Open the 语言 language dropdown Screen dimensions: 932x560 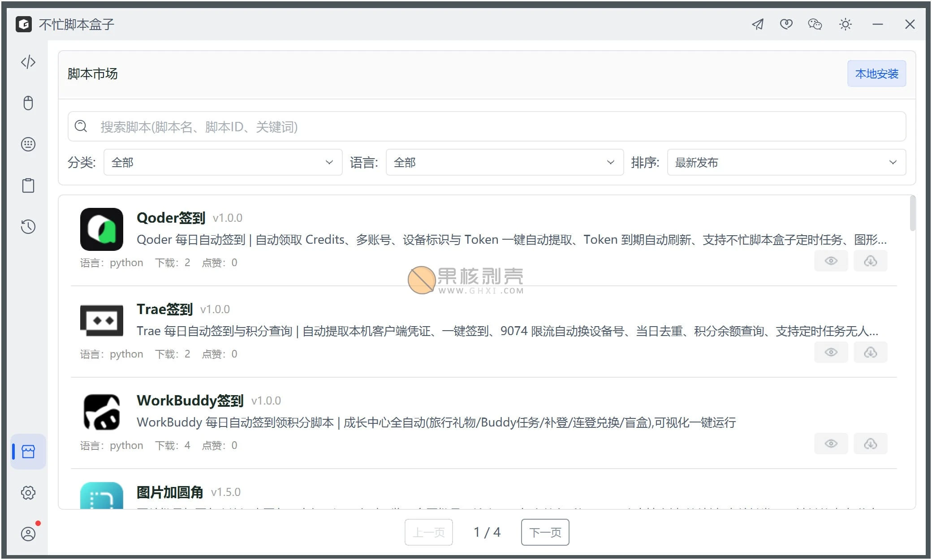point(505,162)
